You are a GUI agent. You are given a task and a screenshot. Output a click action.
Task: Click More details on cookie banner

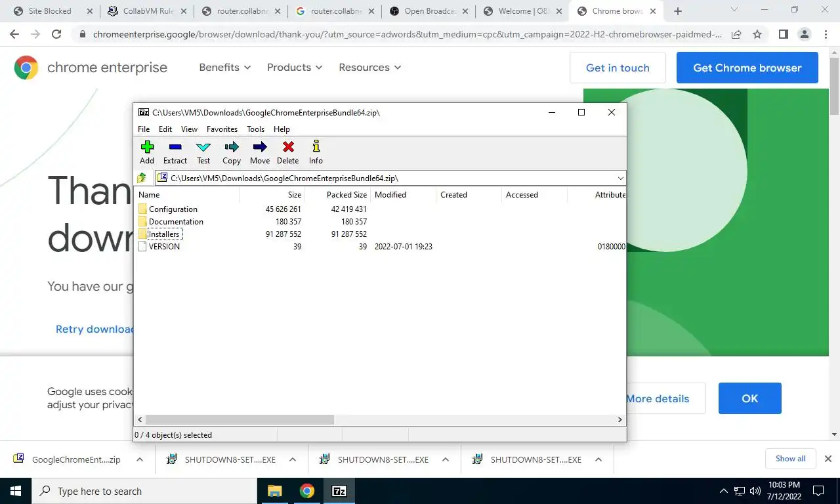click(658, 398)
